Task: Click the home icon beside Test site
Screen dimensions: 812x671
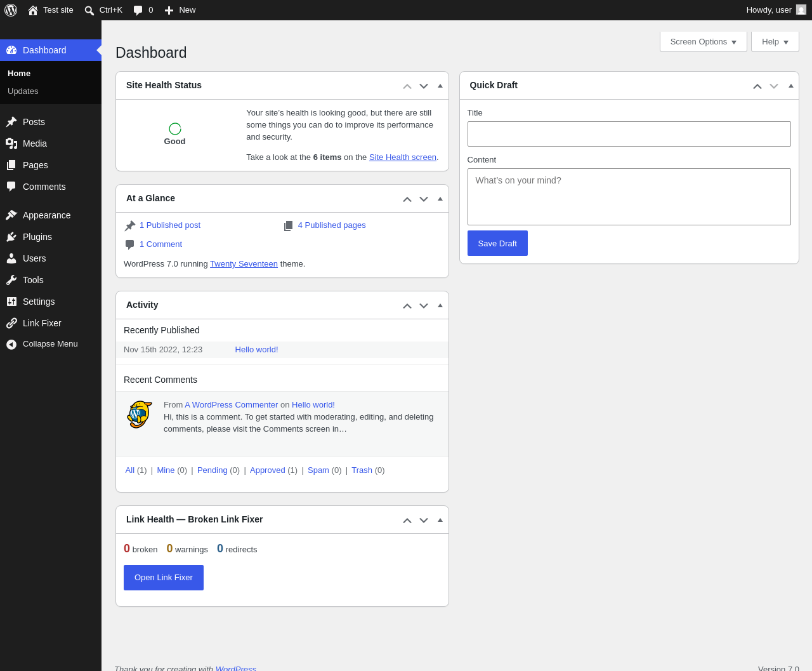Action: (33, 10)
